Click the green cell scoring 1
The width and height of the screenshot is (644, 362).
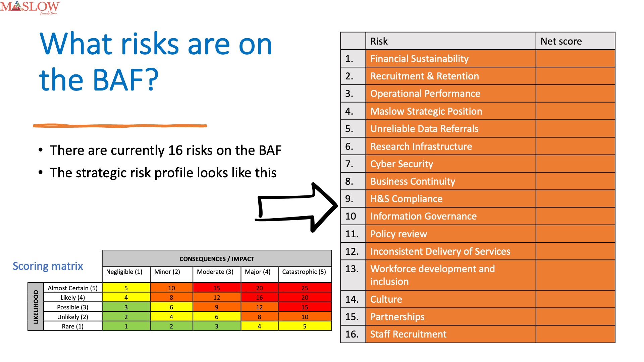tap(126, 326)
